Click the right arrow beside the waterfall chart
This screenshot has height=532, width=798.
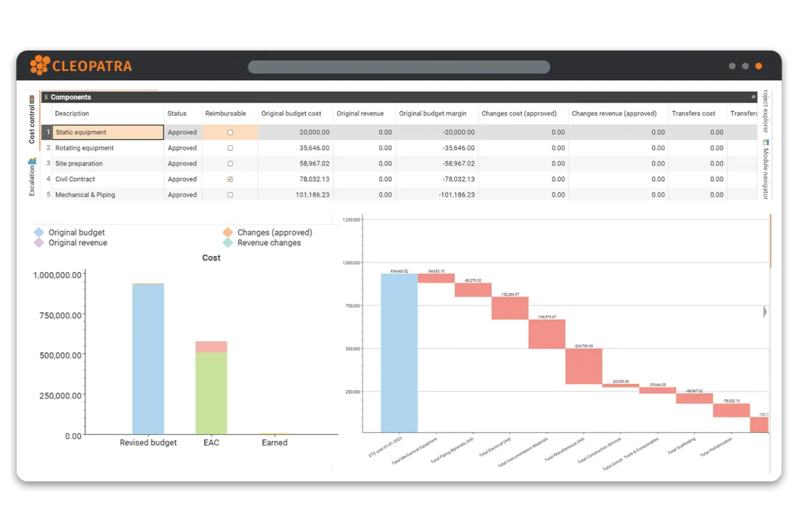[x=765, y=312]
